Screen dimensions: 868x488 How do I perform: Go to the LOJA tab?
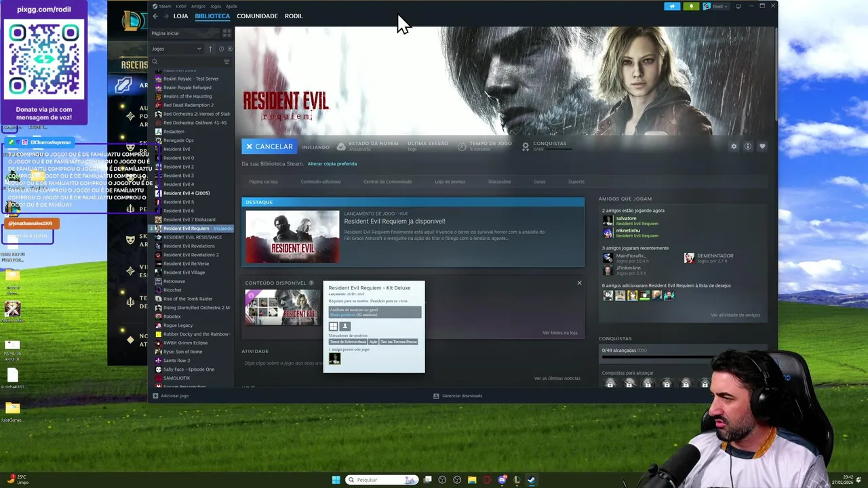pos(181,16)
